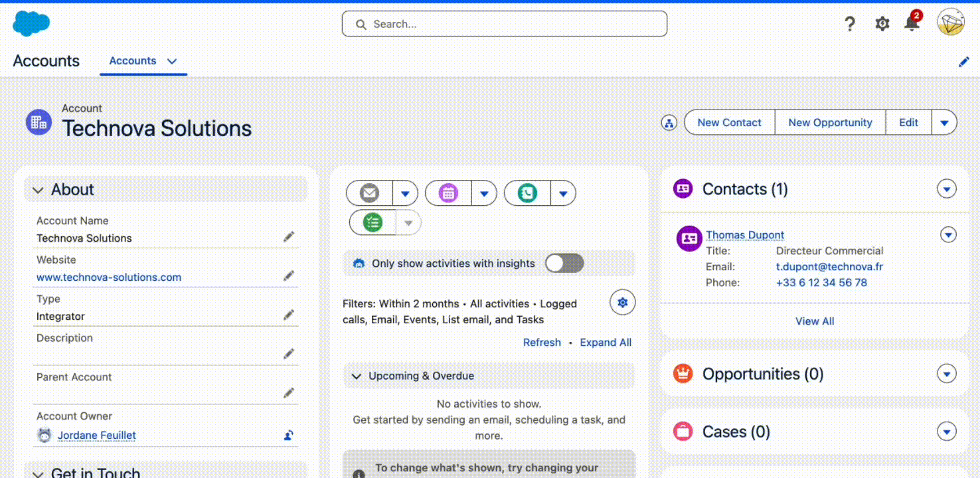Open the Opportunities list actions dropdown
Viewport: 980px width, 478px height.
[947, 374]
